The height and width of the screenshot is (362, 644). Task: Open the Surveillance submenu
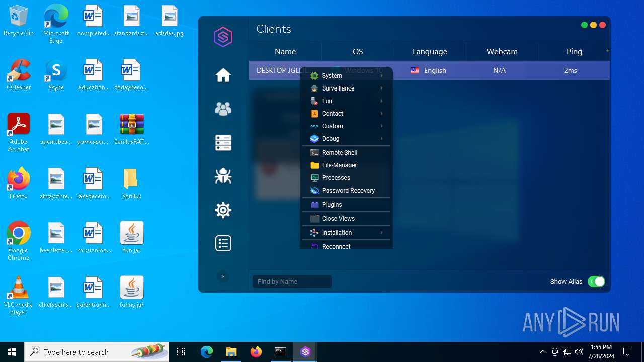point(346,88)
